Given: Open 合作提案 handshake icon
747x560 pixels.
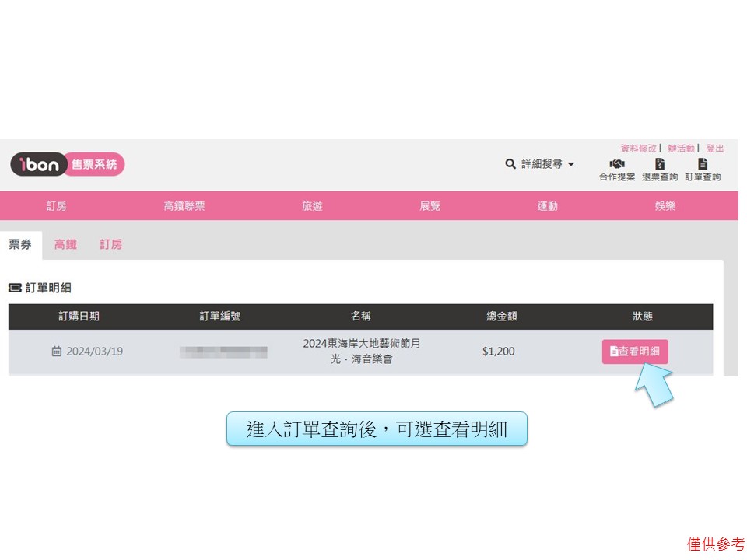Looking at the screenshot, I should (617, 164).
